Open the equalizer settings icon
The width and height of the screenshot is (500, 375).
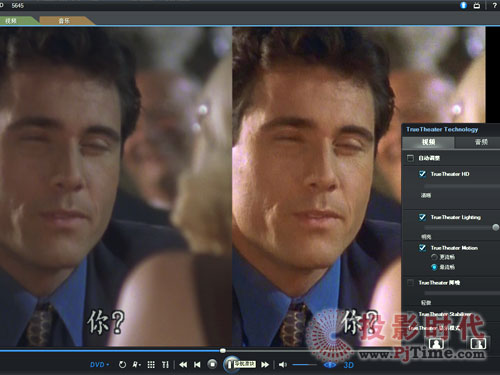pos(165,365)
